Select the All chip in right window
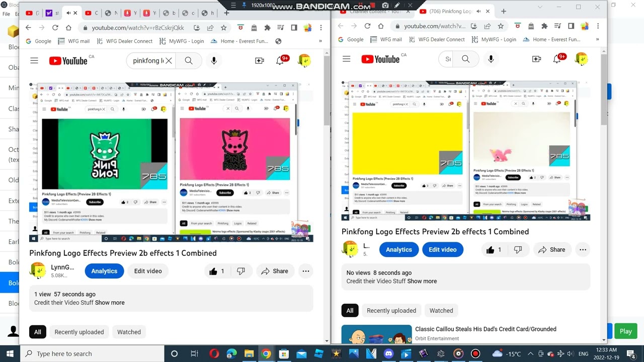The height and width of the screenshot is (362, 644). [350, 311]
